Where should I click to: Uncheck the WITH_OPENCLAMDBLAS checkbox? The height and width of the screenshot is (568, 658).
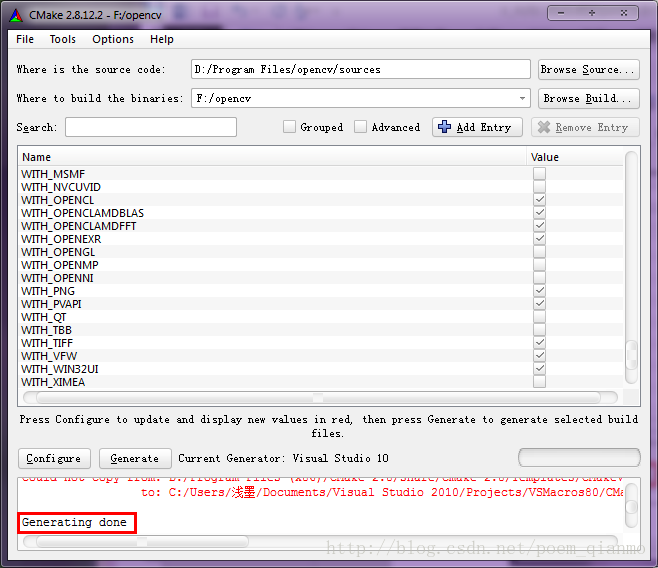point(539,212)
